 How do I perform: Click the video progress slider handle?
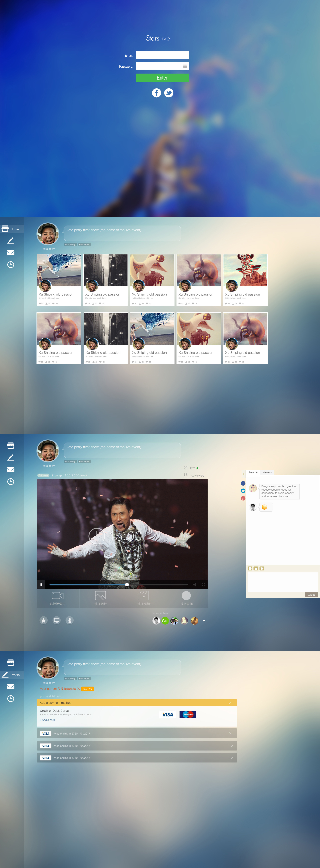(x=127, y=585)
